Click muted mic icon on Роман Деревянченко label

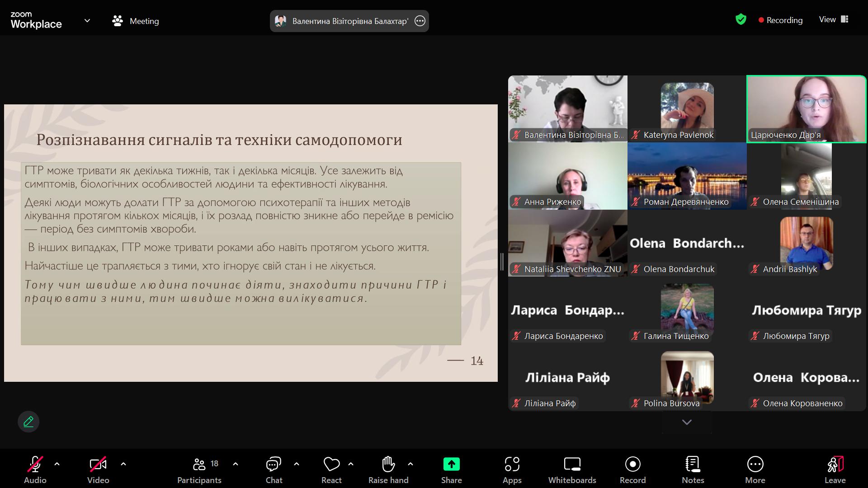pos(636,202)
